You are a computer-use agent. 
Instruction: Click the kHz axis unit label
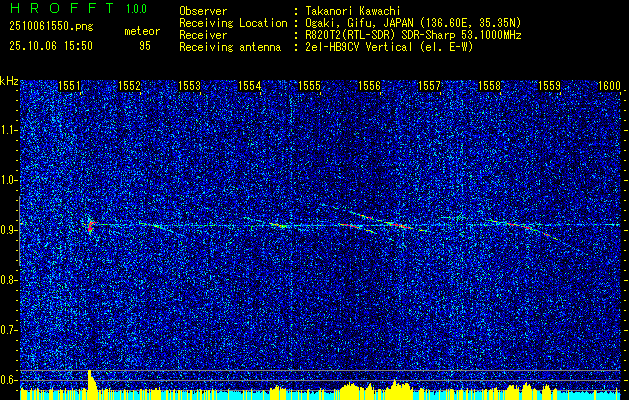9,81
